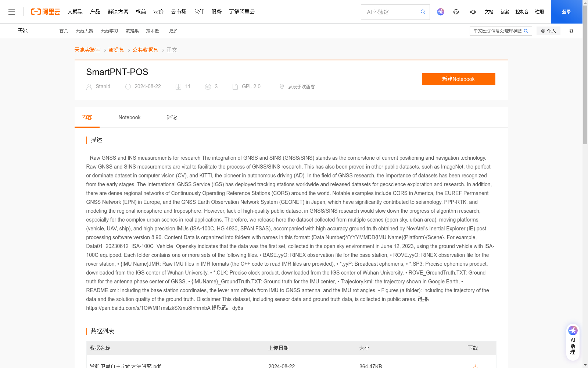Click the SmartPNT-POS title

117,72
